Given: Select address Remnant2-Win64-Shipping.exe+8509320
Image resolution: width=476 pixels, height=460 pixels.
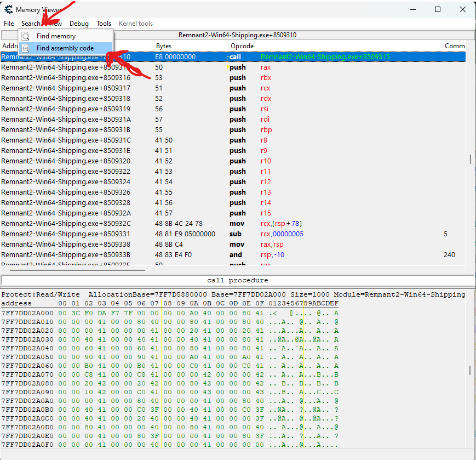Looking at the screenshot, I should 66,161.
